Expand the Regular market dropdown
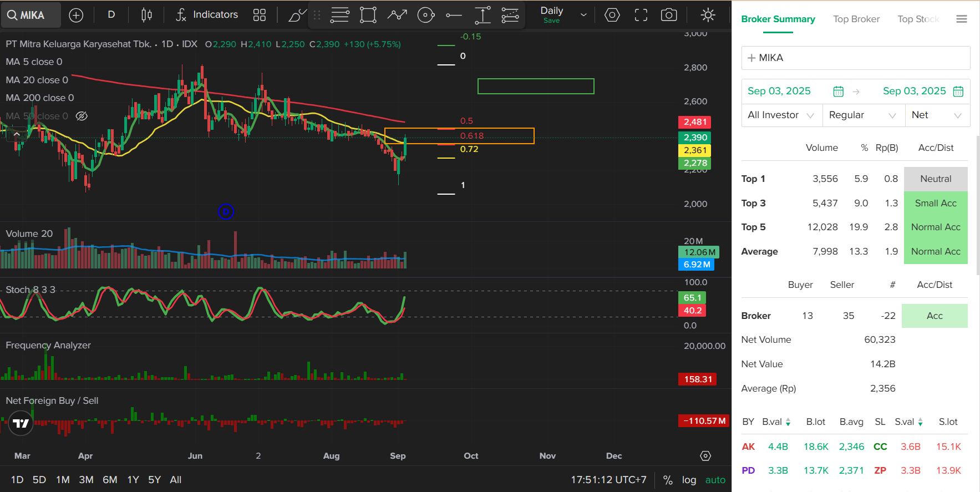This screenshot has width=980, height=492. coord(864,115)
